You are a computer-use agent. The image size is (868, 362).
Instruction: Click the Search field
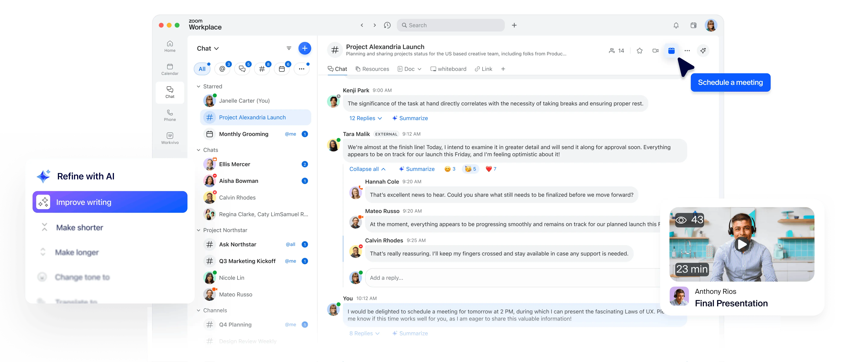click(451, 25)
